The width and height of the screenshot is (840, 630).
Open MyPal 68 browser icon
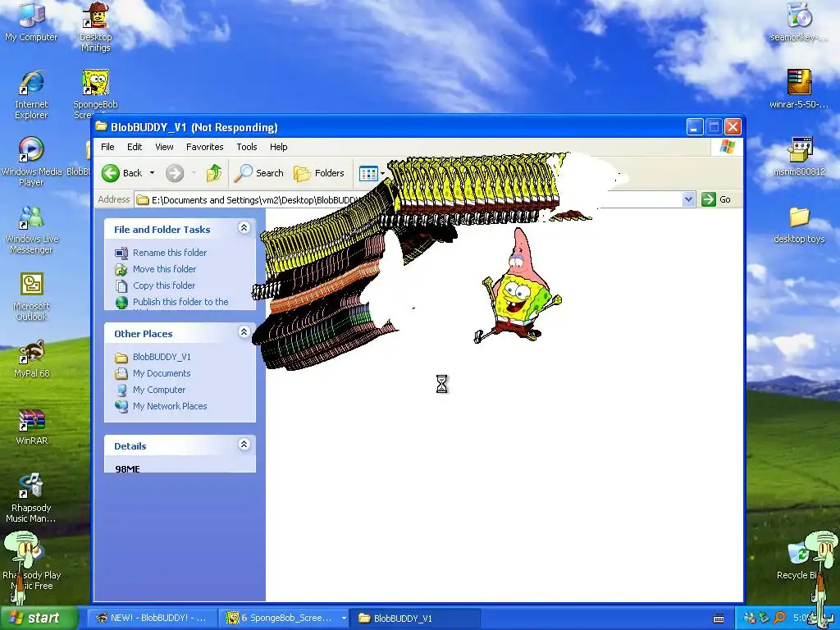pyautogui.click(x=31, y=359)
